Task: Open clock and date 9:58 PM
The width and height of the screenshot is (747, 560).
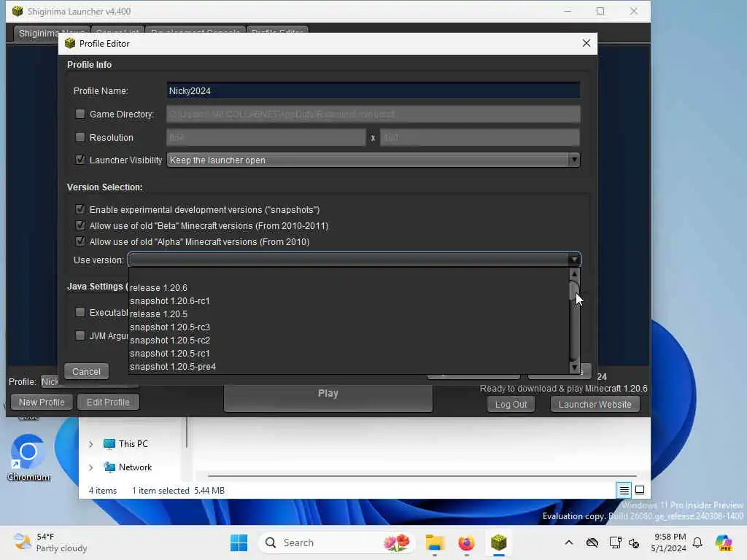Action: tap(668, 542)
